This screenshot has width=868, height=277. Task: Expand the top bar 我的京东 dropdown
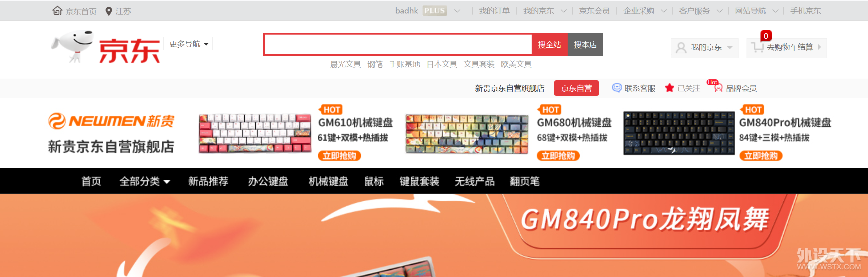click(564, 11)
